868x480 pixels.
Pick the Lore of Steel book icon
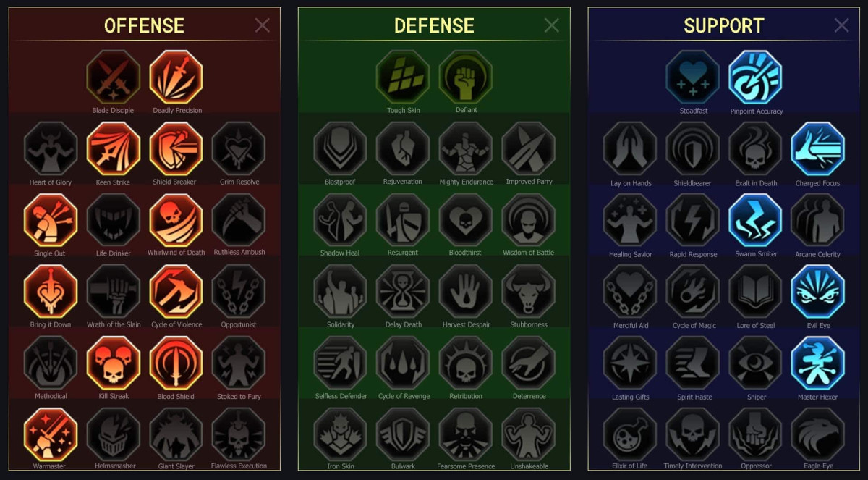pos(756,291)
